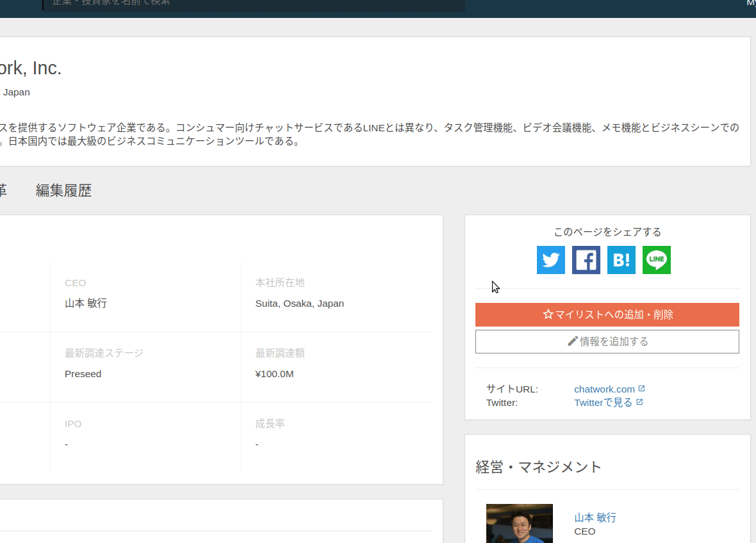Switch to the 編集履歴 tab

point(63,191)
